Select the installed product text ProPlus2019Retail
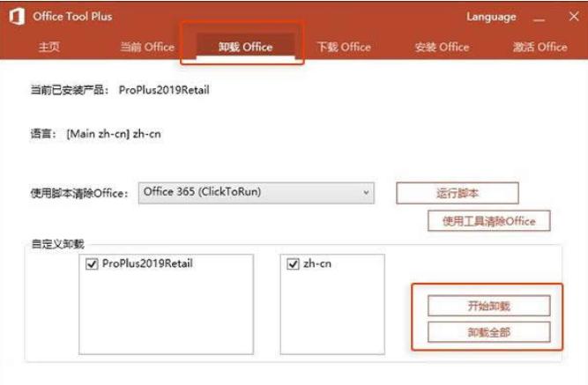The width and height of the screenshot is (588, 385). (x=164, y=90)
